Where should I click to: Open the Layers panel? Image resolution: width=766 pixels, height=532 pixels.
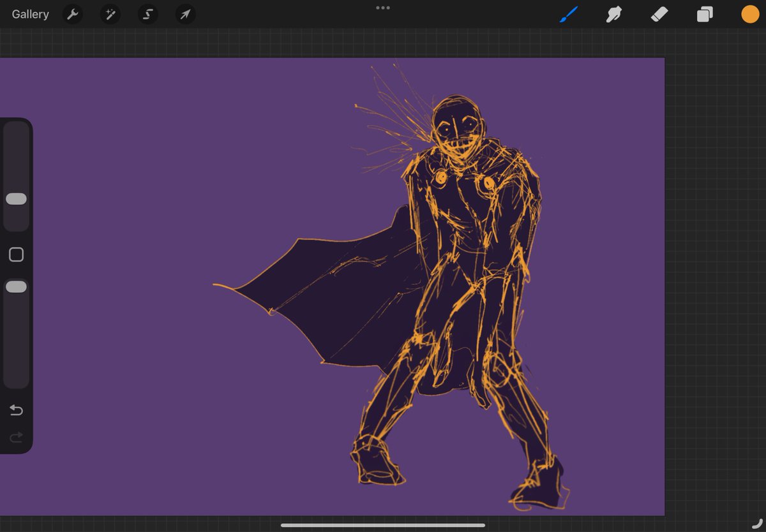pos(705,14)
